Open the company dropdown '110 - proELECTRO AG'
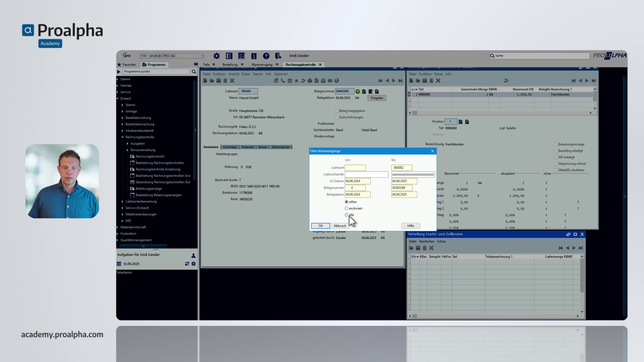 (172, 56)
